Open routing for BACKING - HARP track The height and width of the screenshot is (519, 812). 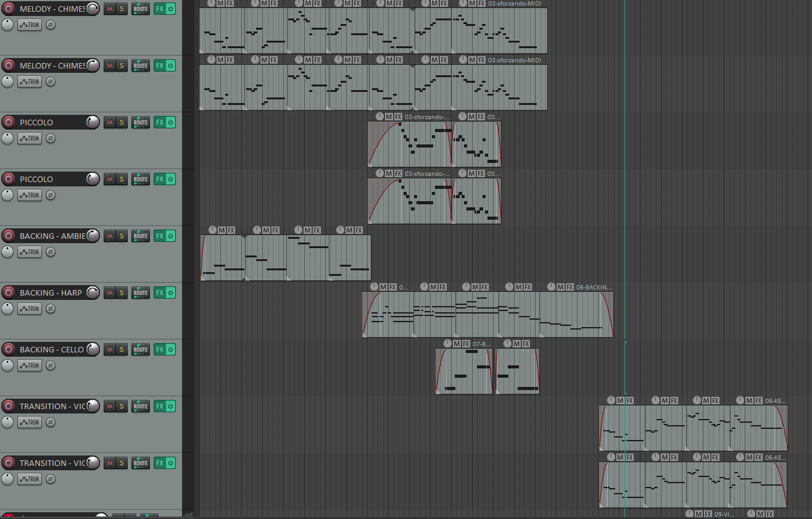point(141,293)
